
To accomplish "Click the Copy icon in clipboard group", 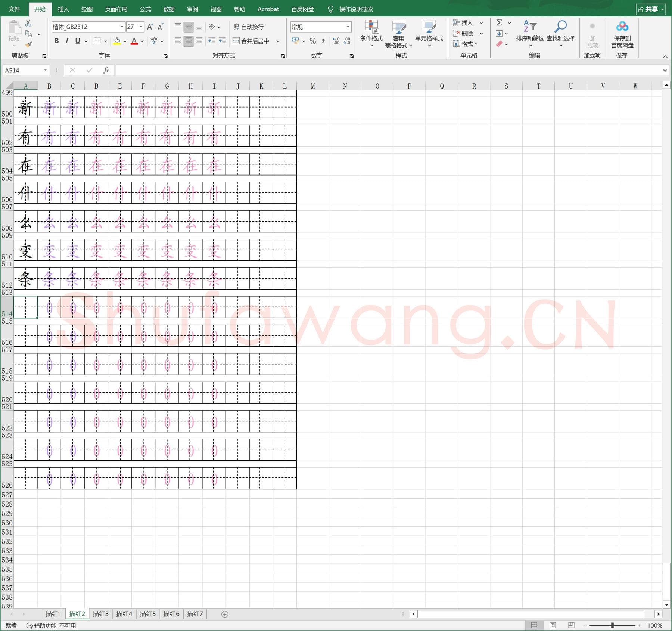I will (28, 34).
